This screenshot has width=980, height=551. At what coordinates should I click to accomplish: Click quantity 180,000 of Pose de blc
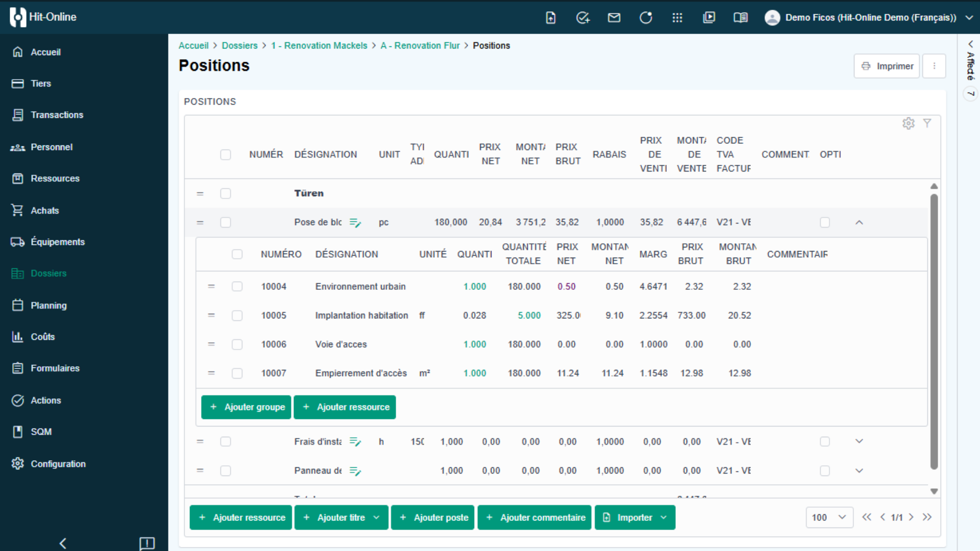[451, 222]
